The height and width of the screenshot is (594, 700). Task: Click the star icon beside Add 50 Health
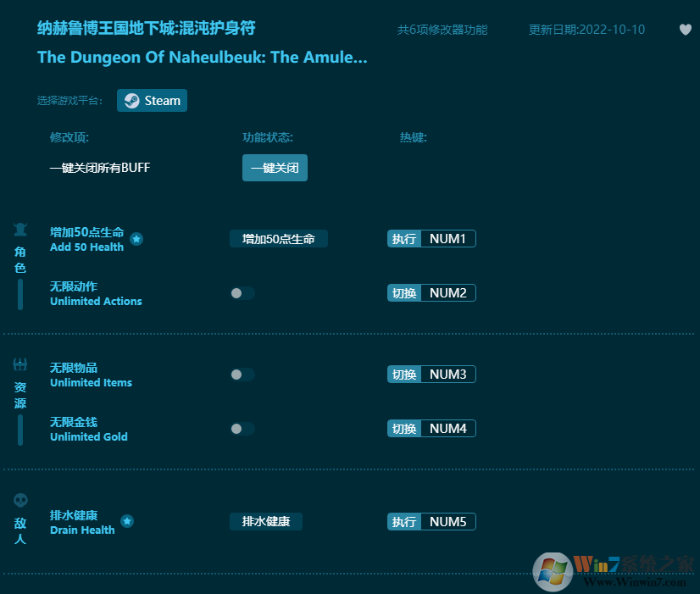tap(136, 239)
